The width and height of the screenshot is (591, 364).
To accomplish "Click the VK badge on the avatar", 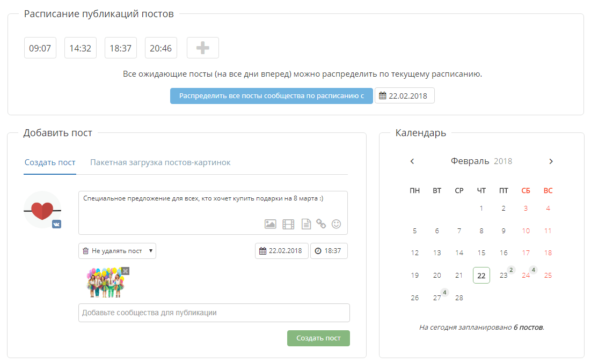I will [x=56, y=224].
